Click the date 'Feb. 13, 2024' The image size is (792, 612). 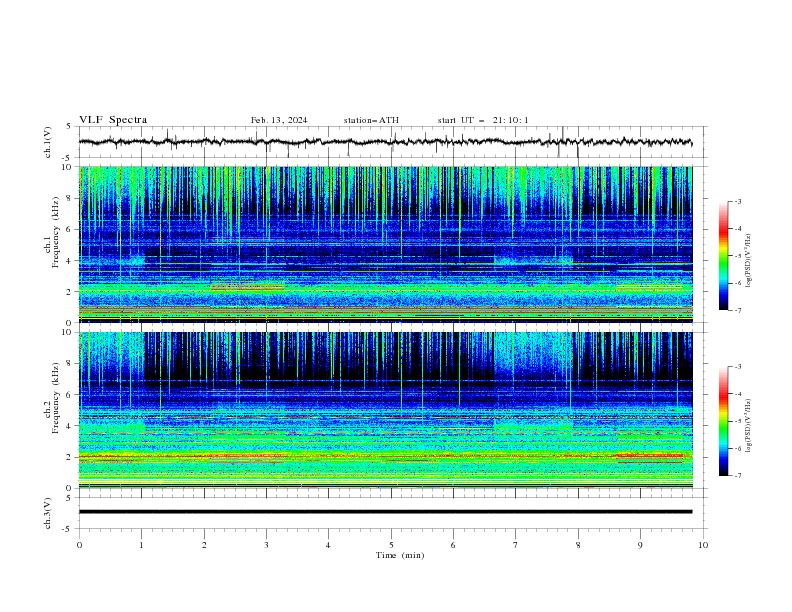pyautogui.click(x=279, y=120)
